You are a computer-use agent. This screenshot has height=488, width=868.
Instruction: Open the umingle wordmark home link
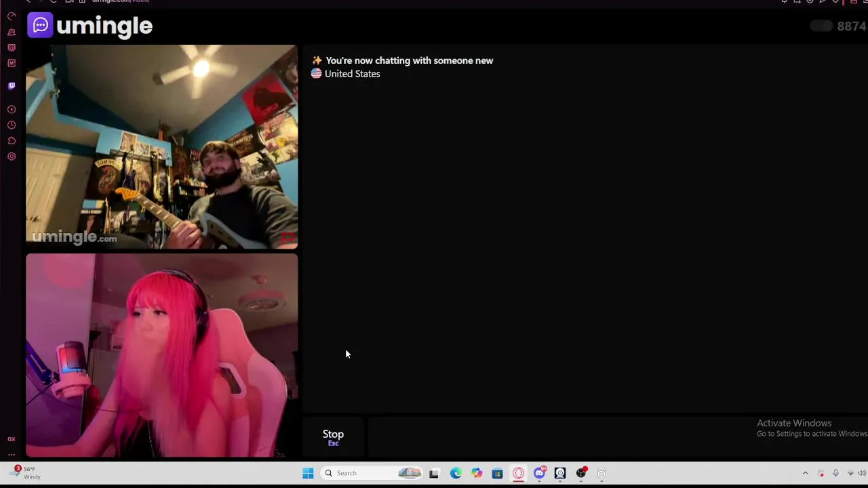point(104,26)
